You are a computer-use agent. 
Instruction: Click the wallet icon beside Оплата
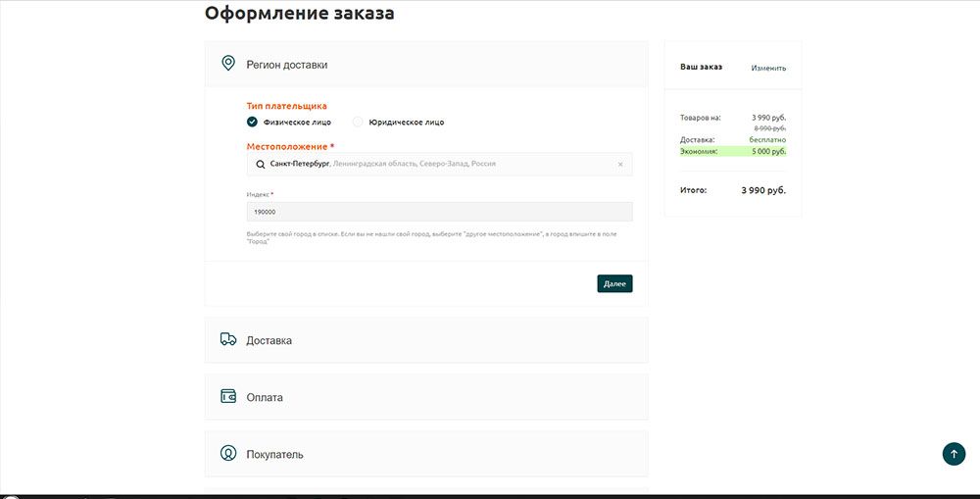(x=228, y=397)
